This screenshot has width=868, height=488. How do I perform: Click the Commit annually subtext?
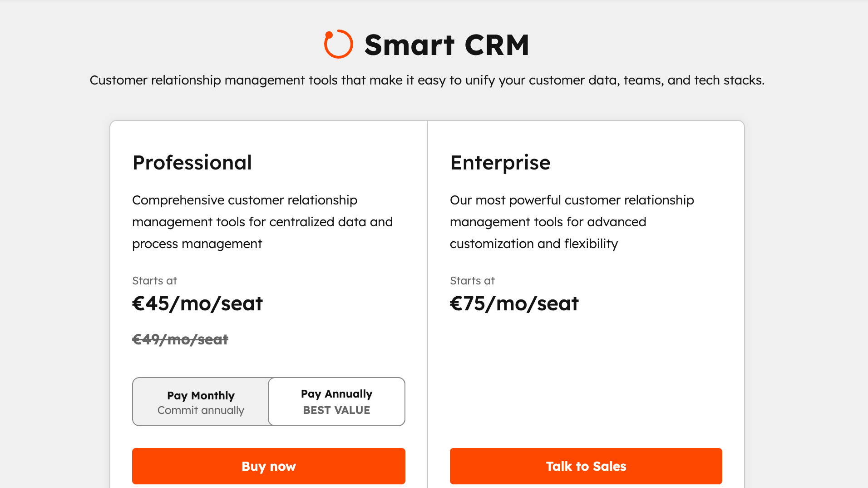[x=200, y=410]
